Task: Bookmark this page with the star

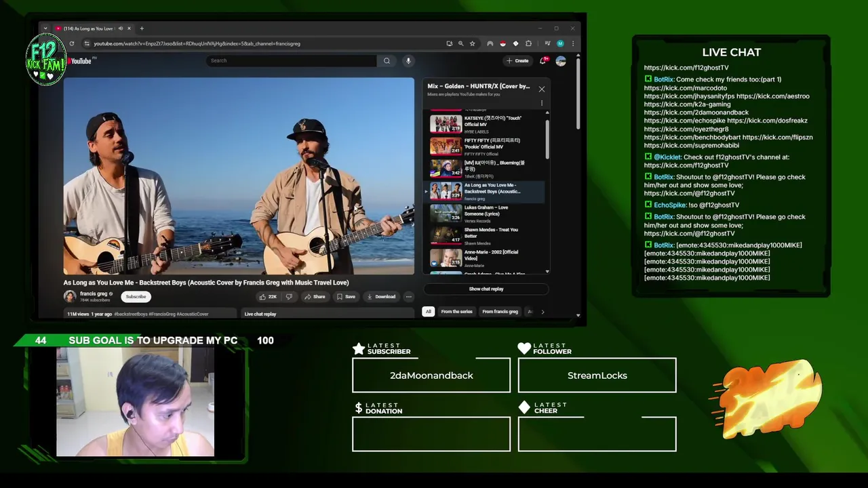Action: (x=473, y=43)
